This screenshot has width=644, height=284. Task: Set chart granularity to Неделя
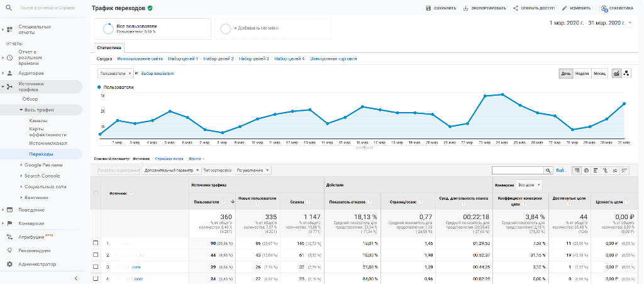pyautogui.click(x=582, y=74)
